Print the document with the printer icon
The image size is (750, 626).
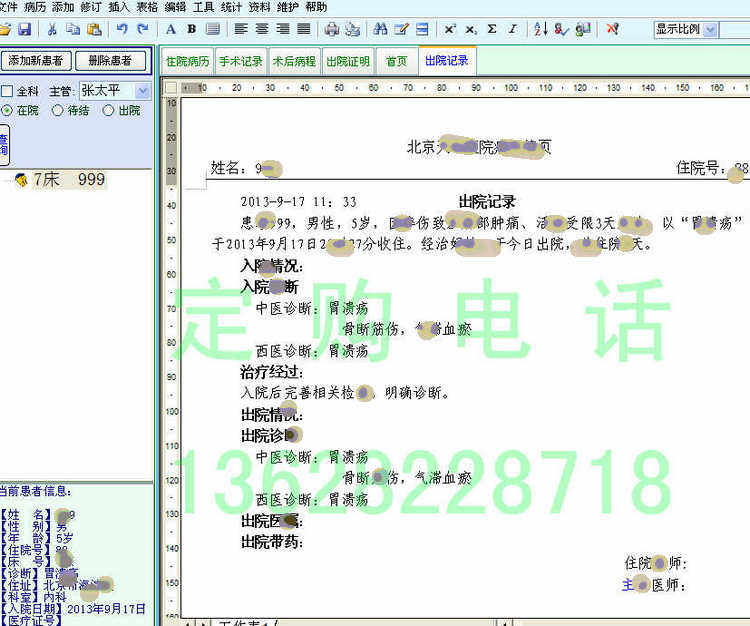point(331,29)
